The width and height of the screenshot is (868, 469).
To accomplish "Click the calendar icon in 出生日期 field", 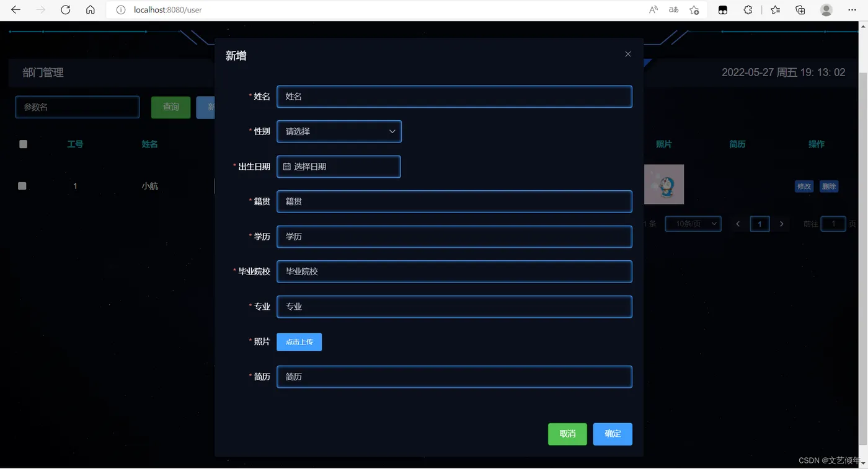I will [x=287, y=167].
